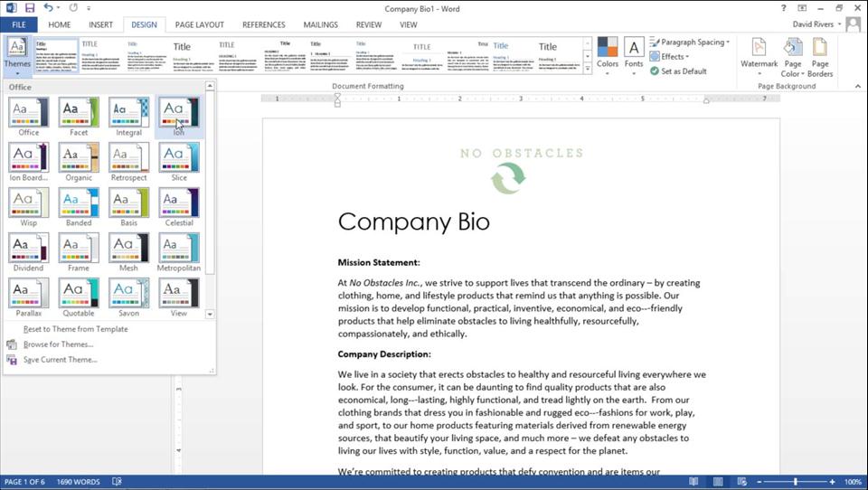Screen dimensions: 868x490
Task: Apply the View theme
Action: point(179,297)
